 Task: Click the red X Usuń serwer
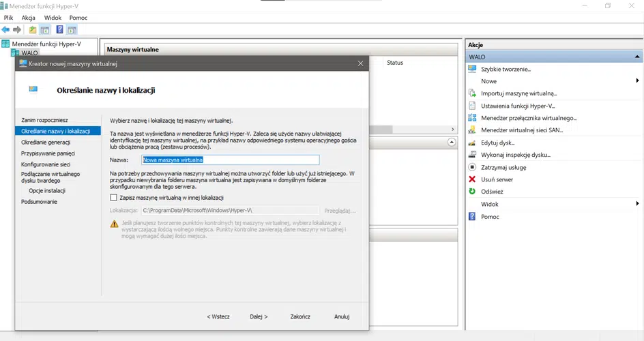coord(472,179)
